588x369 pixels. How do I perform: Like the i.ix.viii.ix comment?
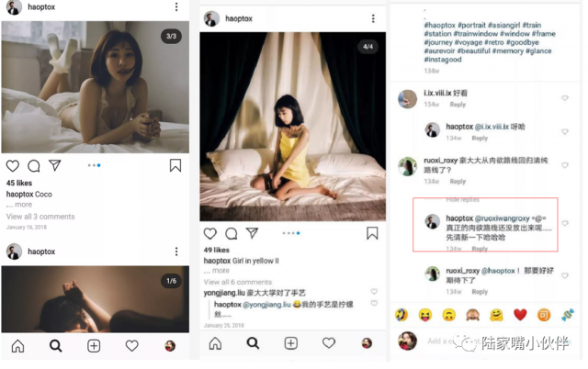[565, 98]
